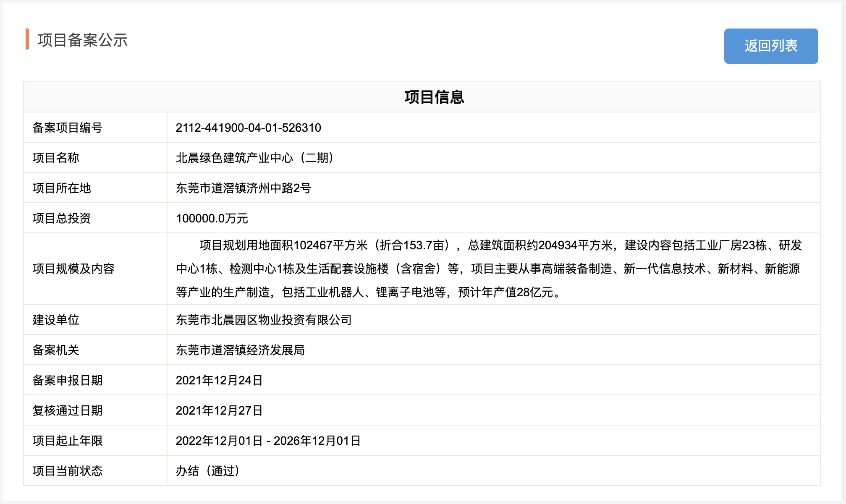Click the 项目名称 label cell
Viewport: 846px width, 504px height.
(x=95, y=158)
